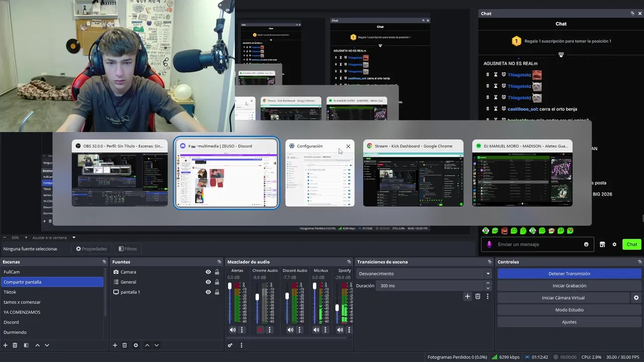The width and height of the screenshot is (644, 362).
Task: Open source Propiedades button
Action: point(92,249)
